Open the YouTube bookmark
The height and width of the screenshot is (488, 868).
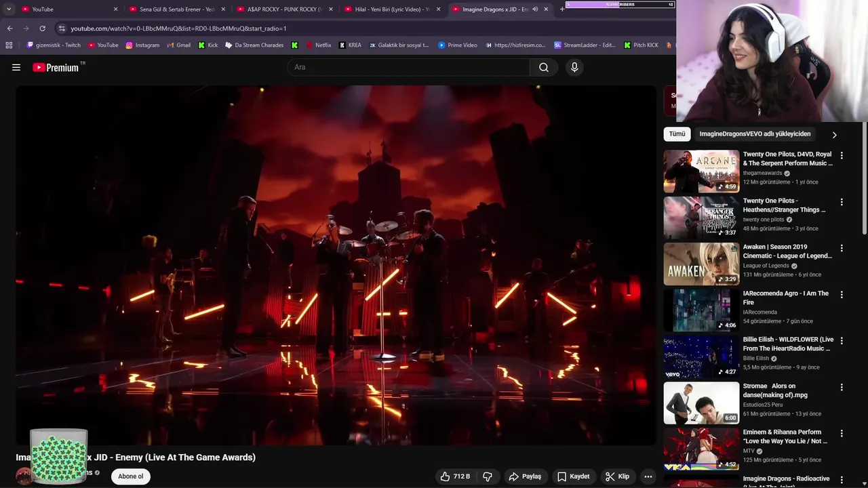coord(102,45)
